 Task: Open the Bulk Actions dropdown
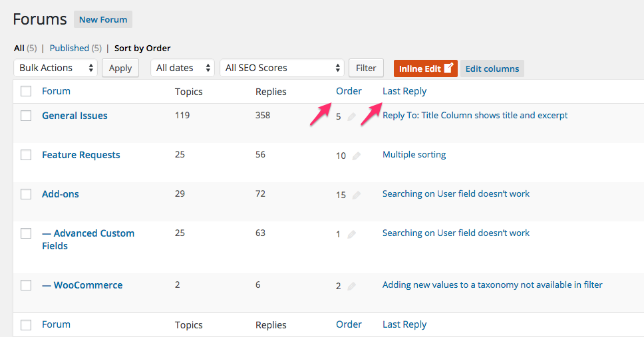tap(55, 68)
